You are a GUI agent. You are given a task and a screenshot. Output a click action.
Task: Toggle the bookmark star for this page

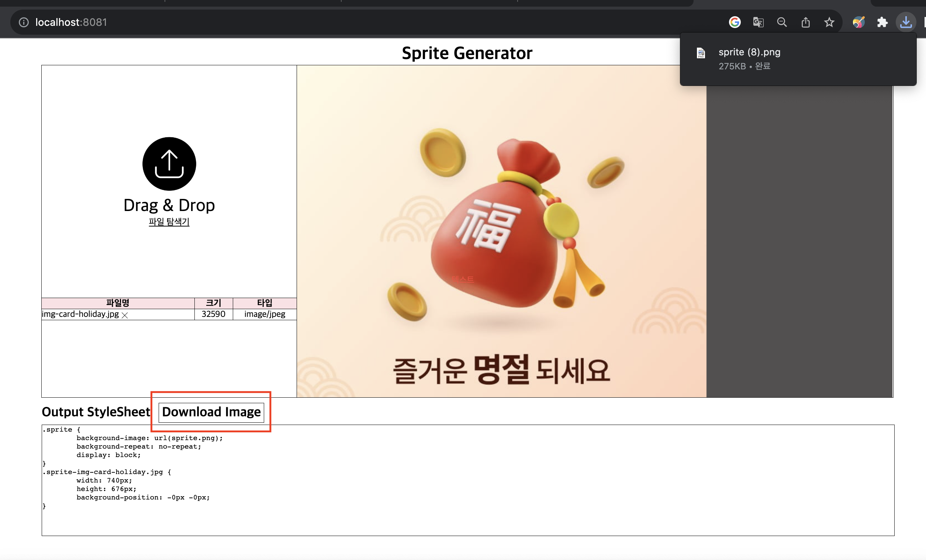(x=829, y=22)
